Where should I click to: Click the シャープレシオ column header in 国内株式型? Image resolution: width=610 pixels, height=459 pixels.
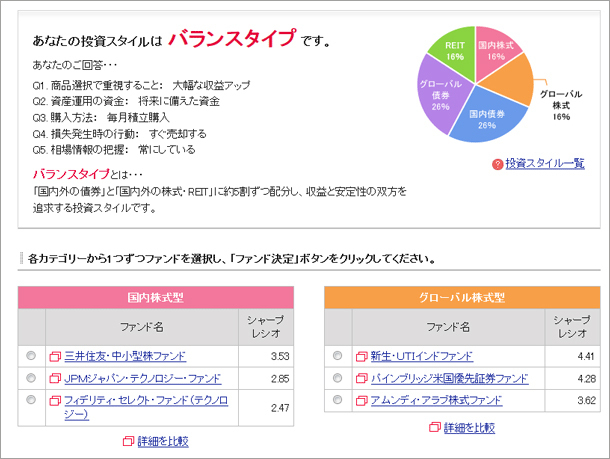(x=266, y=327)
